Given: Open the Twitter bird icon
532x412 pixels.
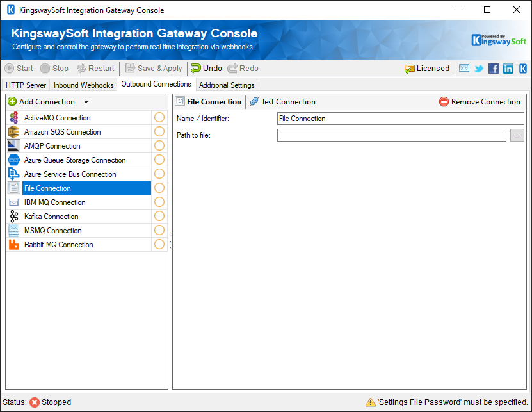Looking at the screenshot, I should click(x=479, y=69).
